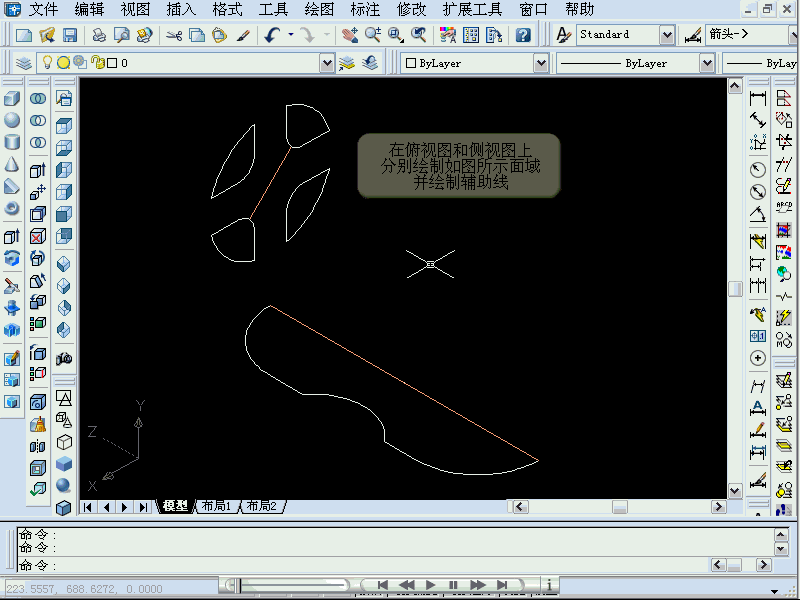Click the playback progress slider
The width and height of the screenshot is (800, 600).
point(290,585)
